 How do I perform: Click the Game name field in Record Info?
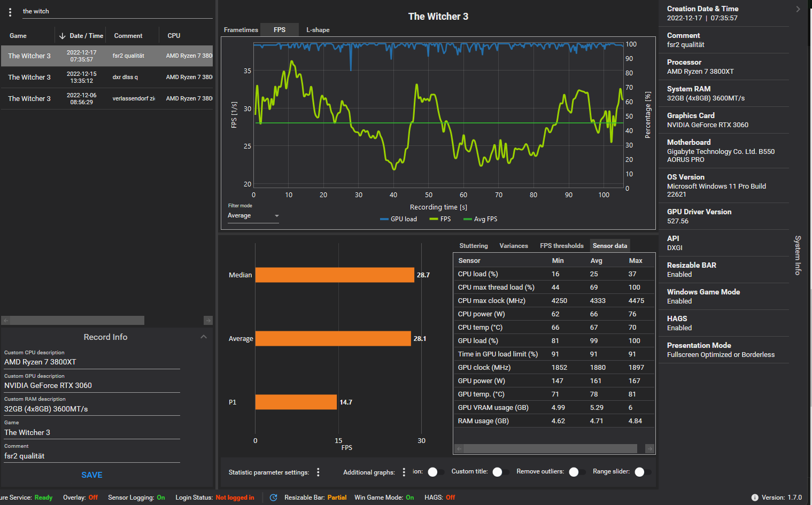point(92,432)
